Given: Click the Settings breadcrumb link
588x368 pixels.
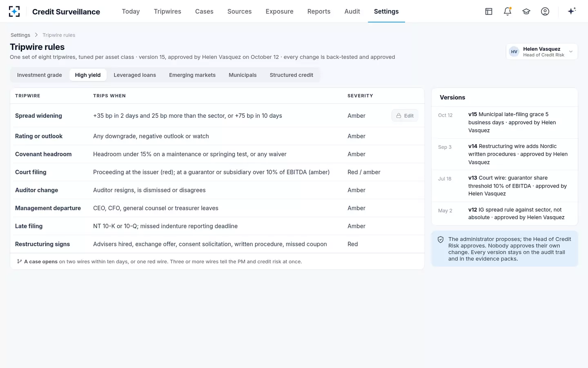Looking at the screenshot, I should [x=20, y=35].
